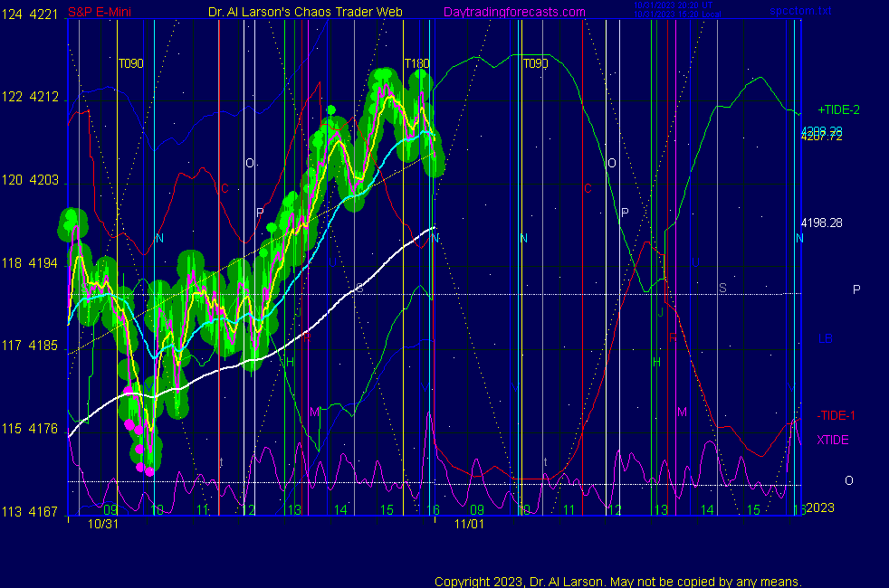Click the "115 4176" price axis label
This screenshot has height=588, width=889.
(30, 429)
